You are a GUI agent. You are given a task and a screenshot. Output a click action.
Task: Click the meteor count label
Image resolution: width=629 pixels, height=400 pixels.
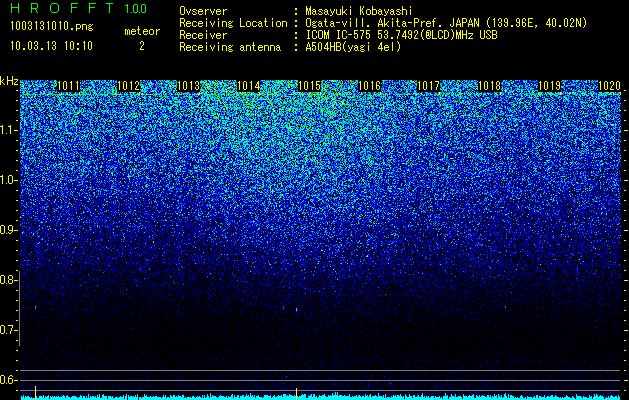142,31
